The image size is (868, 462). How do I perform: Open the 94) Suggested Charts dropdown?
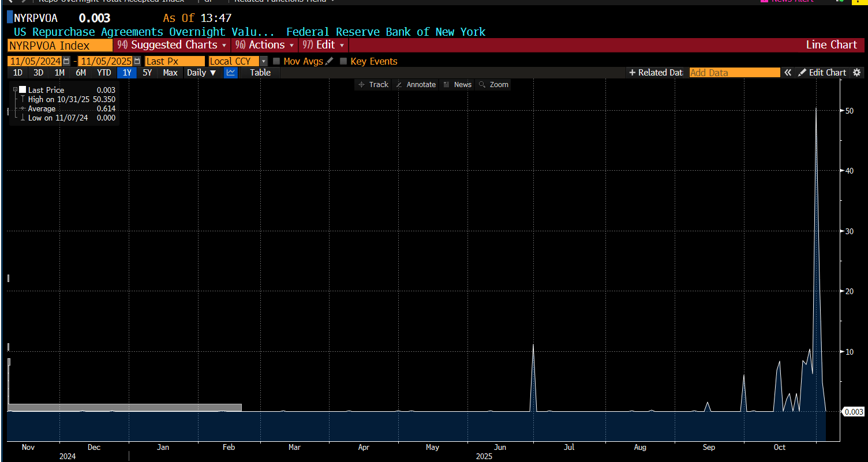click(172, 45)
